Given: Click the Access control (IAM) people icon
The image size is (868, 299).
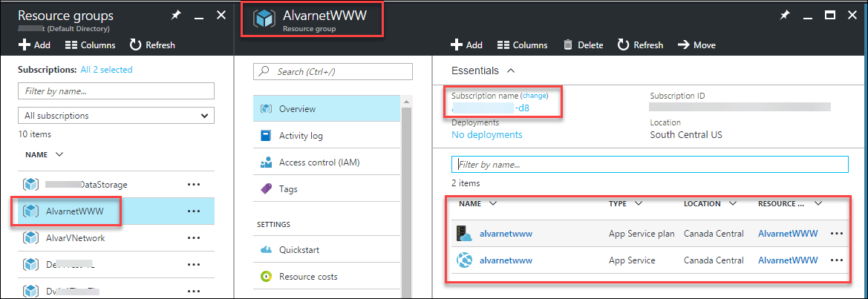Looking at the screenshot, I should click(x=266, y=162).
